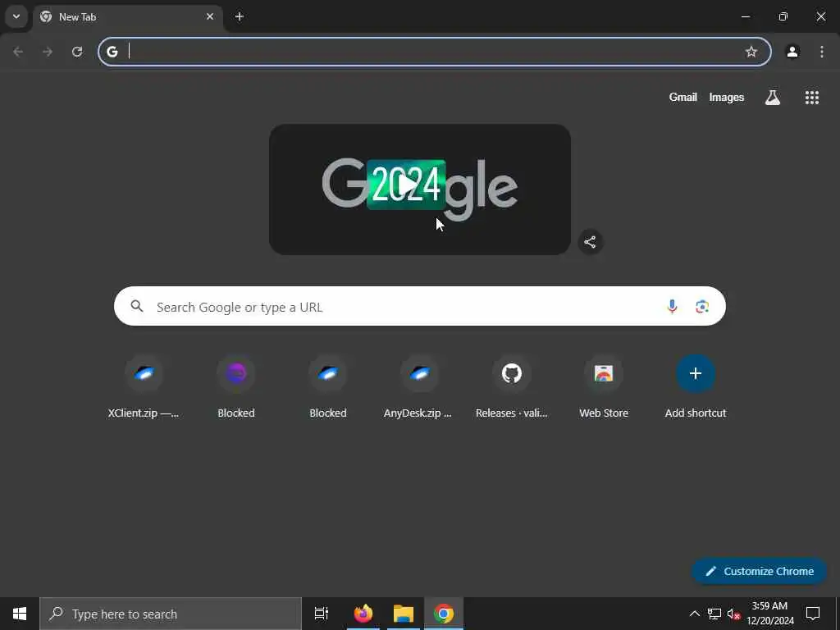
Task: Click the Google G icon in address bar
Action: (112, 52)
